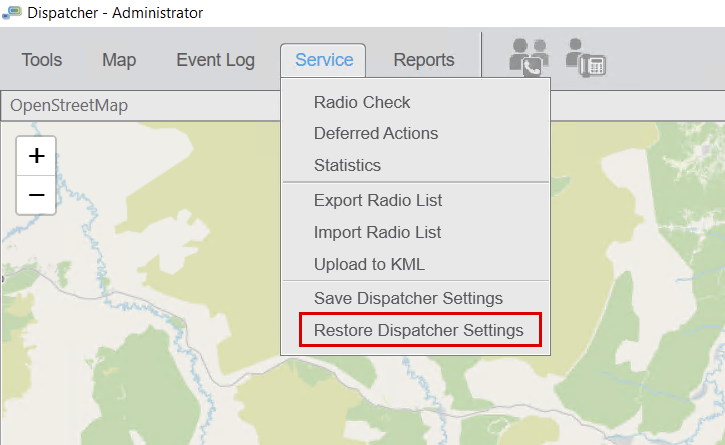Open the Map menu
The height and width of the screenshot is (445, 725).
(119, 60)
